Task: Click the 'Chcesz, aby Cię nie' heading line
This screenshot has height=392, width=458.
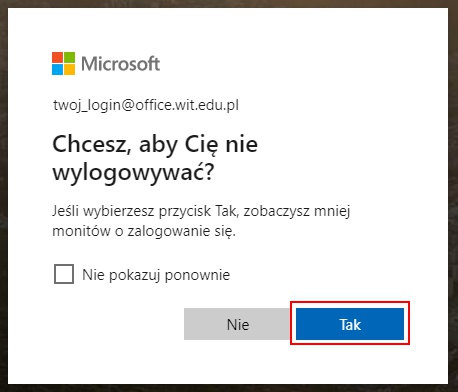Action: pyautogui.click(x=155, y=145)
